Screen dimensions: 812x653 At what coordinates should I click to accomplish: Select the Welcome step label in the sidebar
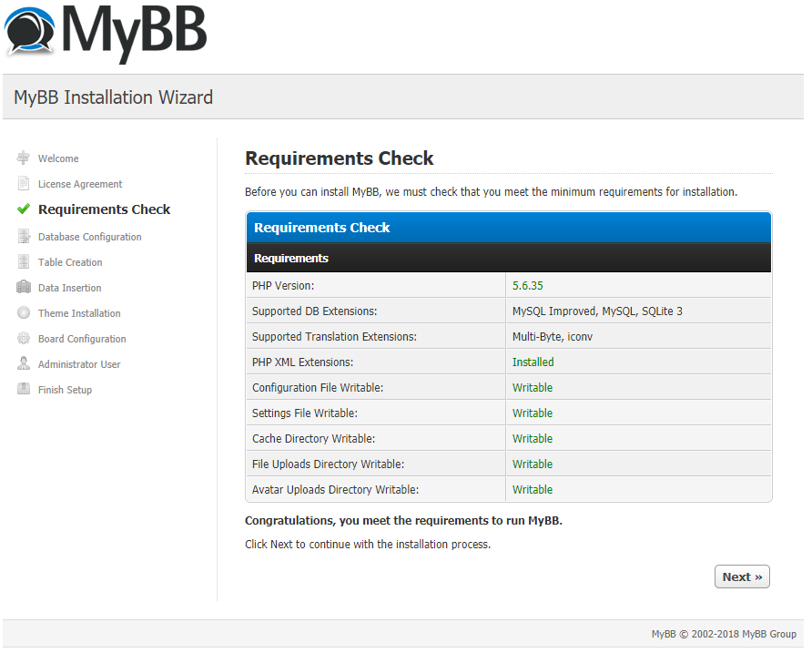pos(58,158)
